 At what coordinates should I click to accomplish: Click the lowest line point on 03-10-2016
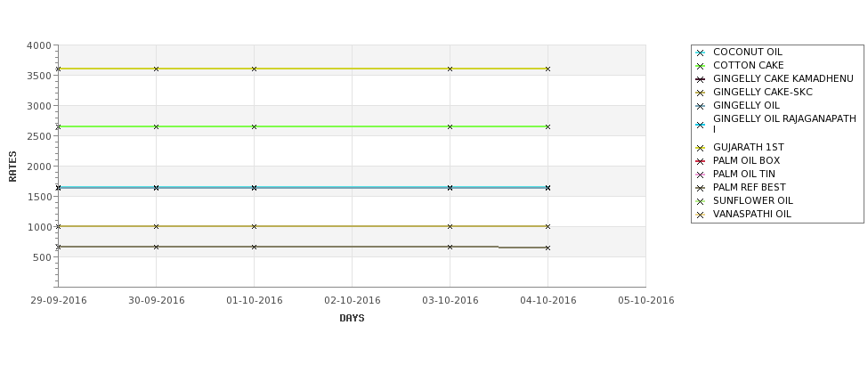450,247
